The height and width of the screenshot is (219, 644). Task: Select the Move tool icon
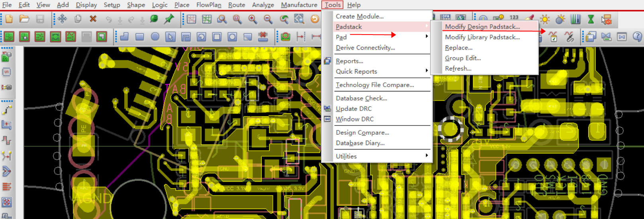[63, 19]
